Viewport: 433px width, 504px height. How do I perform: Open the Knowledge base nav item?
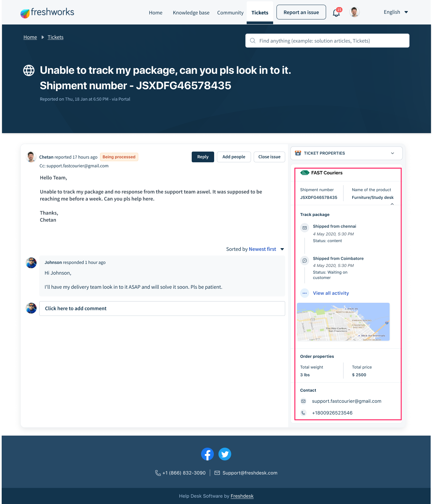(191, 13)
